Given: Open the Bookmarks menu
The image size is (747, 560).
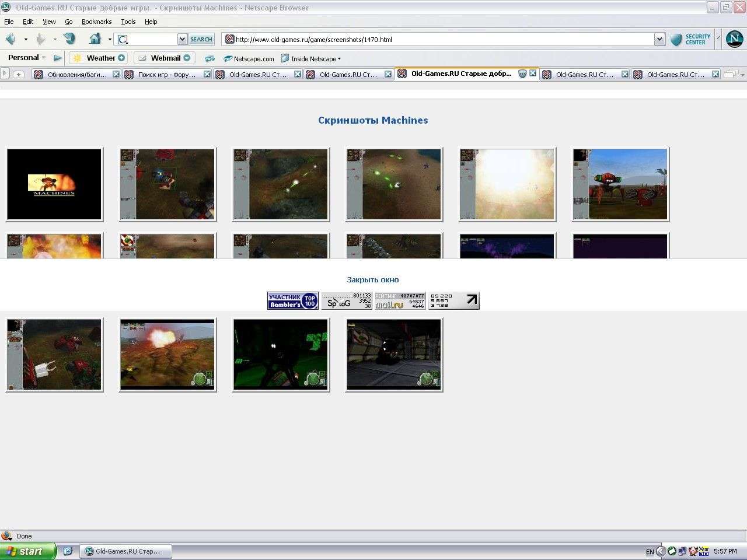Looking at the screenshot, I should coord(96,22).
